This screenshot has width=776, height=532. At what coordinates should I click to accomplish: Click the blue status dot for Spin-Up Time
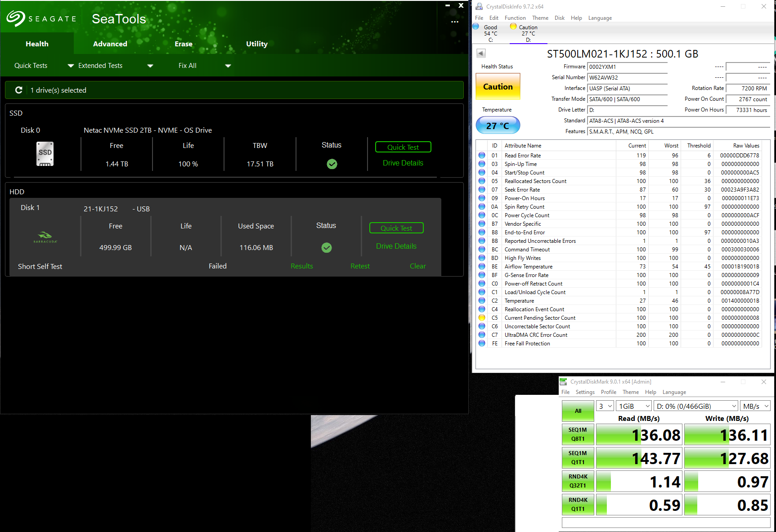pos(482,164)
